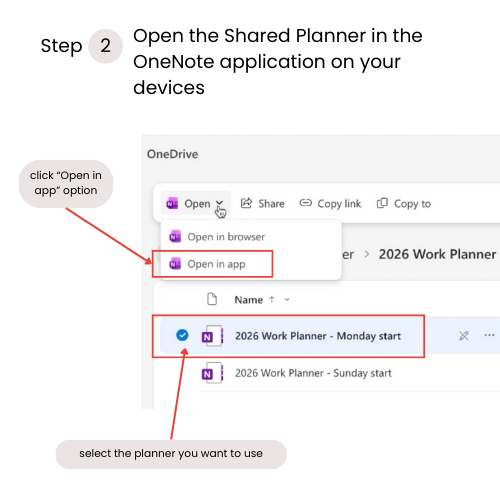Viewport: 500px width, 500px height.
Task: Expand the Open dropdown chevron
Action: point(219,203)
